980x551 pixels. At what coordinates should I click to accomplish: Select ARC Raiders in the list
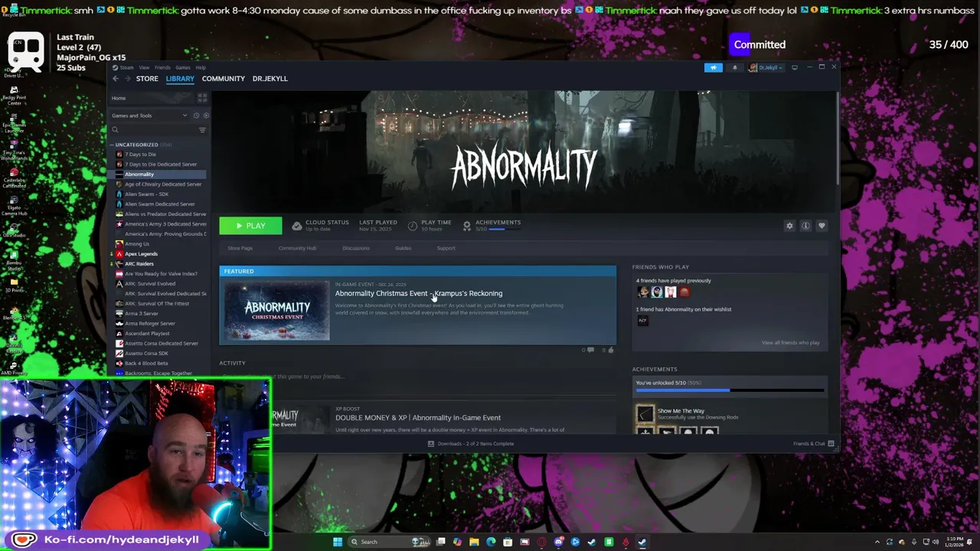[139, 263]
